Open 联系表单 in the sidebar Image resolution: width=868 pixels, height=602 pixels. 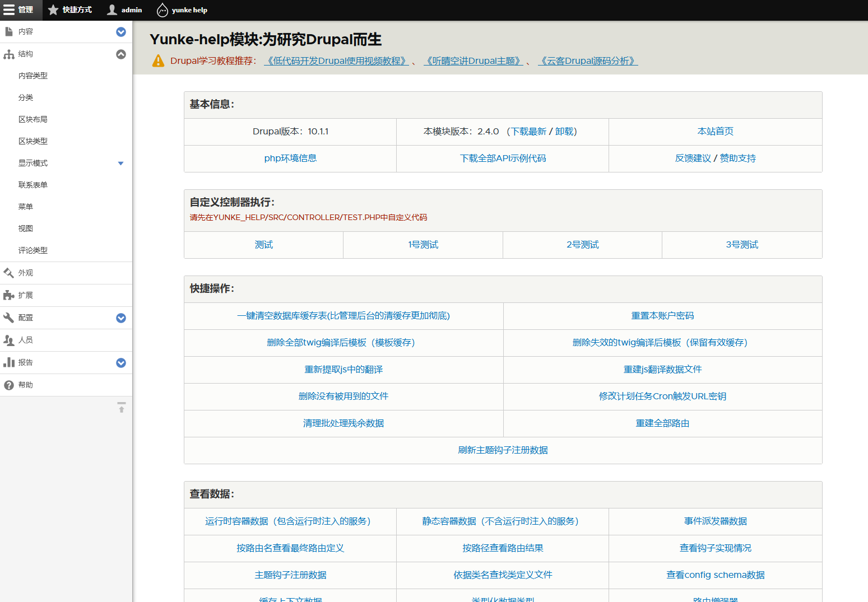click(x=33, y=185)
